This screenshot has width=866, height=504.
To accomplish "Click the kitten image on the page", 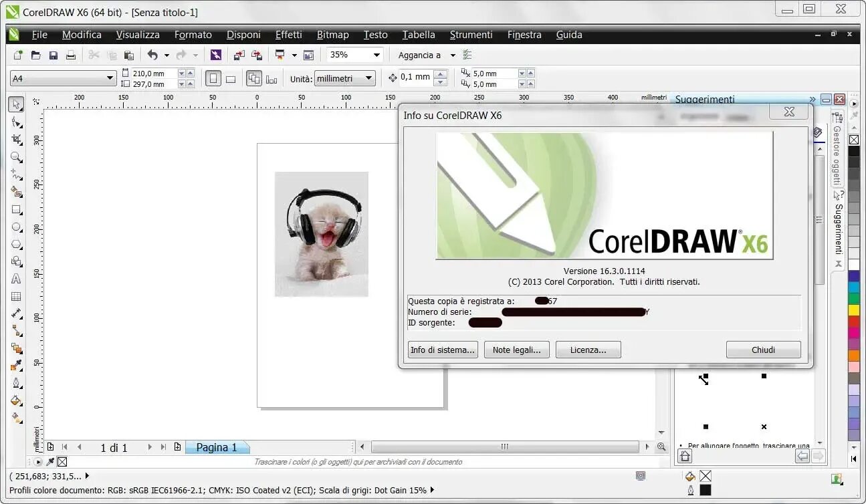I will tap(321, 234).
